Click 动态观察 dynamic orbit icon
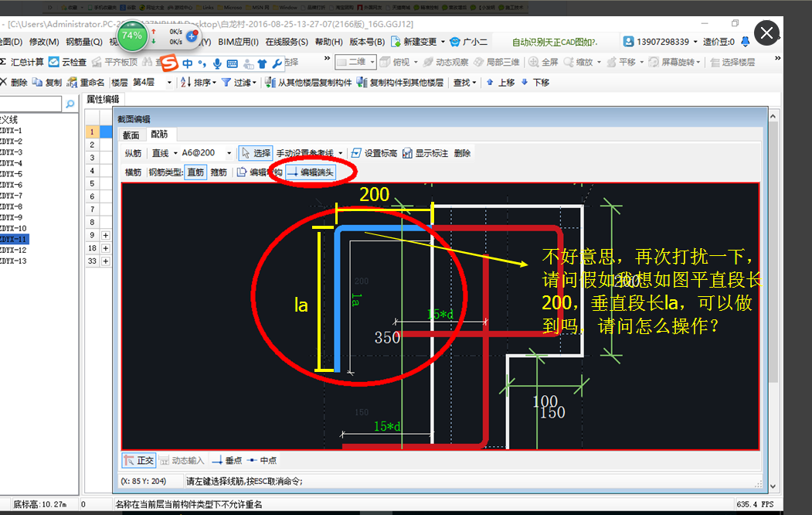 point(428,62)
